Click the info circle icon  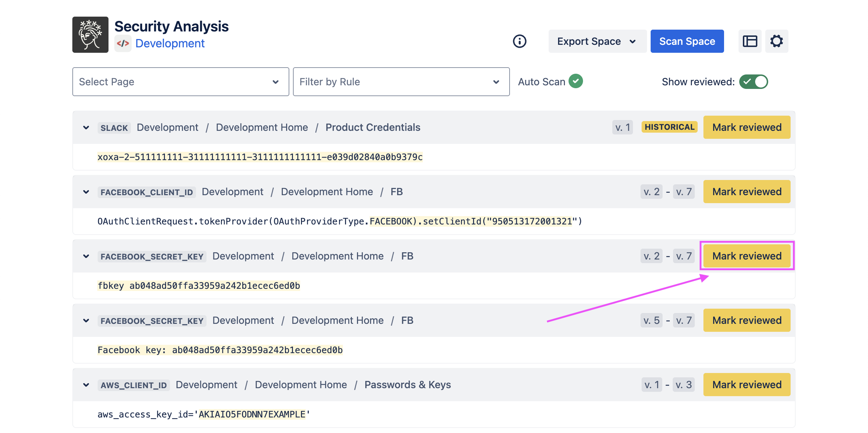pos(519,41)
